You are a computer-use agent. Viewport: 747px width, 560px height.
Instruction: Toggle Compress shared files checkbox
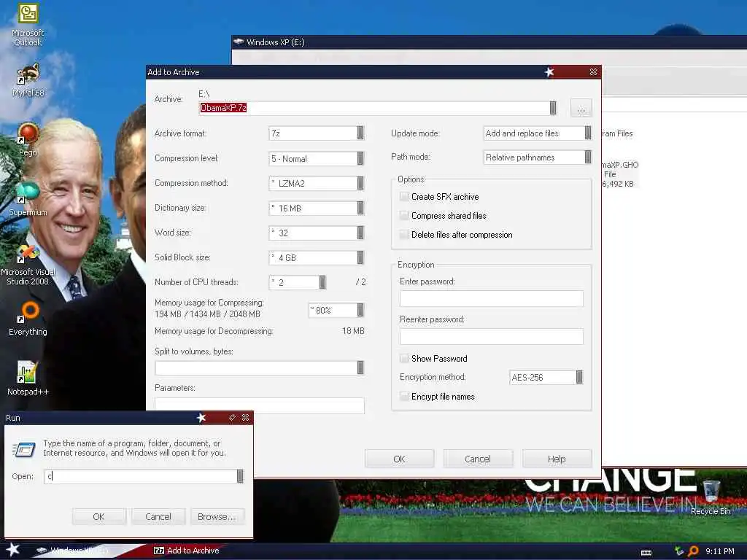click(404, 216)
